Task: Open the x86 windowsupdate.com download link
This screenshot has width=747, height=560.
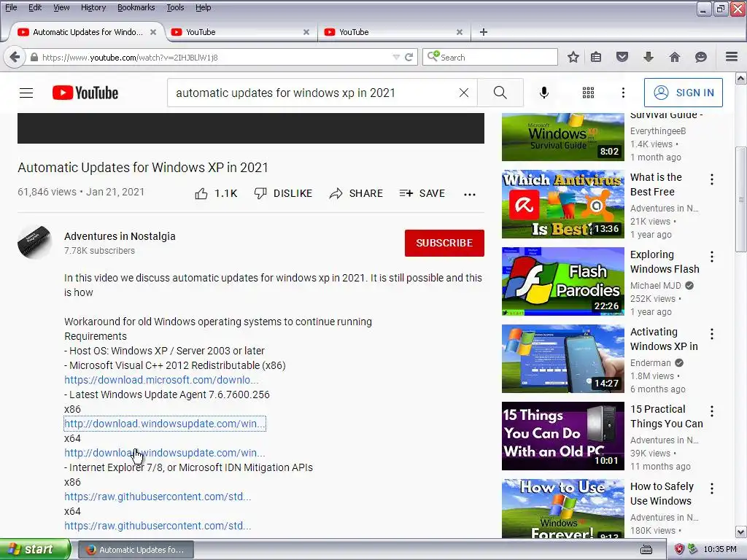Action: point(165,424)
